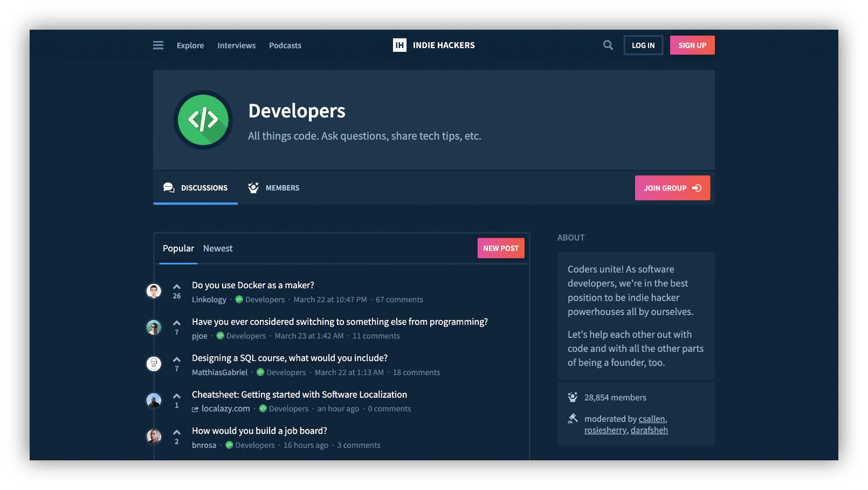
Task: Open the Software Localization cheatsheet post
Action: click(299, 394)
